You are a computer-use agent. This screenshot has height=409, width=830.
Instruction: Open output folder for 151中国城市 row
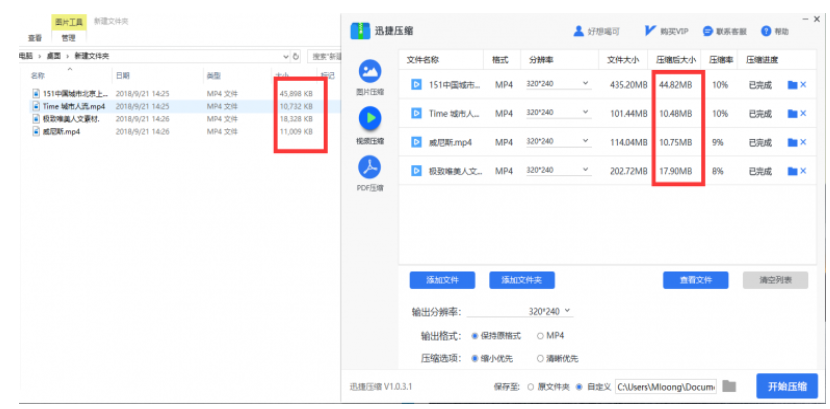tap(792, 85)
